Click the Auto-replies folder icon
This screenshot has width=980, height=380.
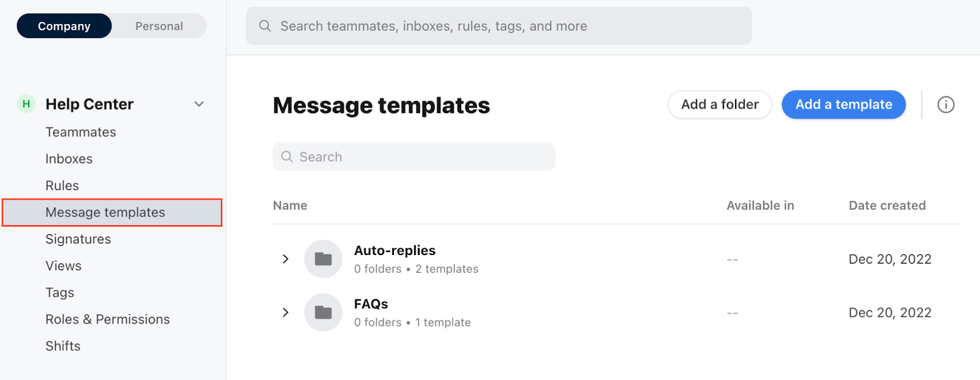coord(323,259)
